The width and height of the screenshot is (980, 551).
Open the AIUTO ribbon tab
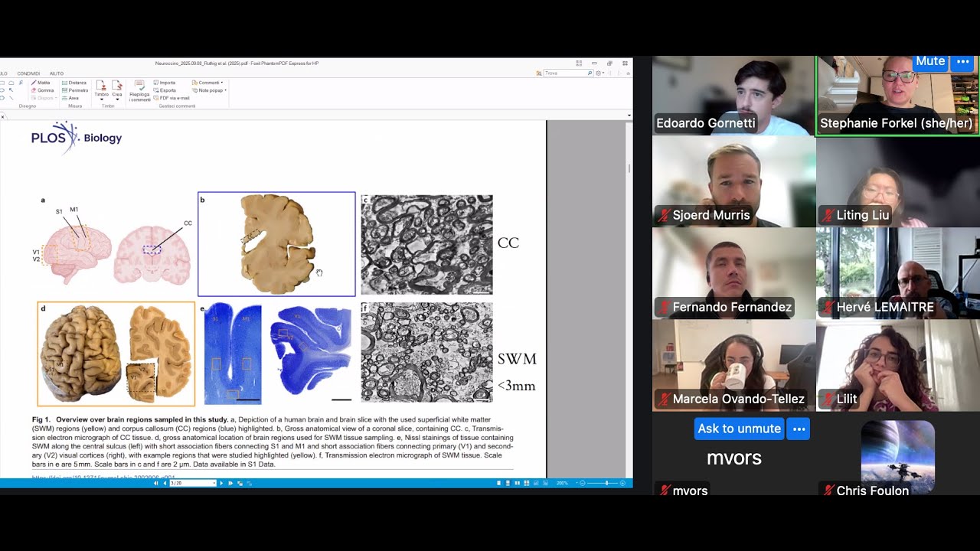coord(57,73)
